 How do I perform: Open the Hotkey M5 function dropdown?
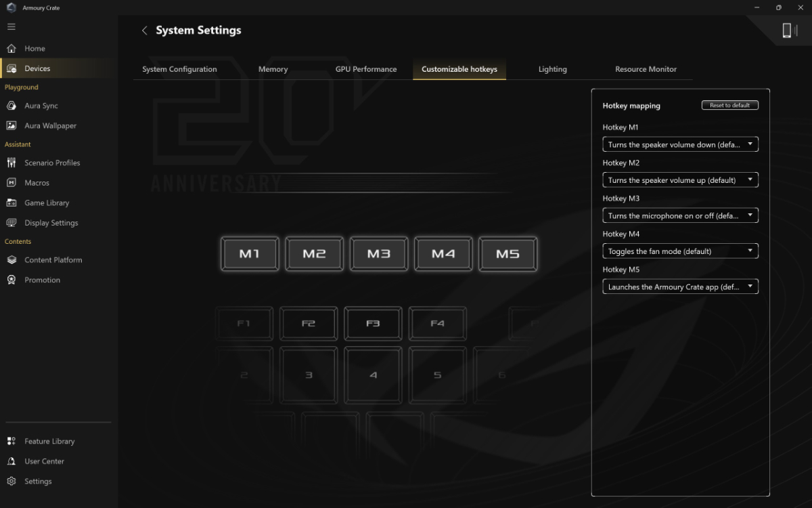680,287
